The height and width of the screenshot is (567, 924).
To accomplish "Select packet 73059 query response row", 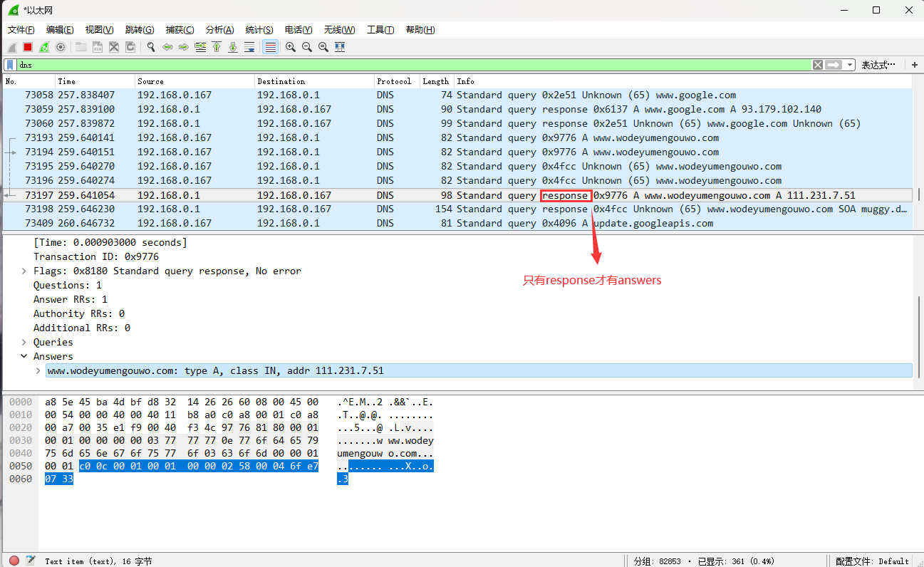I will [x=458, y=109].
